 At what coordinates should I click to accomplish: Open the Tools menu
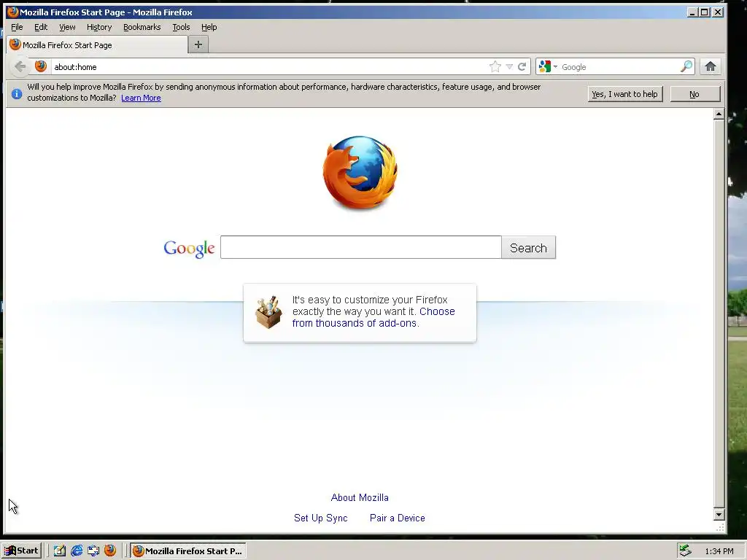[181, 27]
